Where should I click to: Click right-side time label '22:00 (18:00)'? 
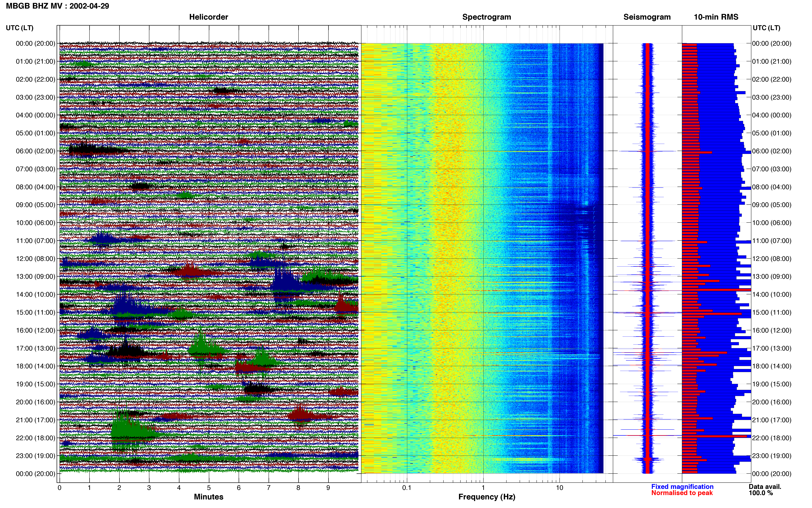pyautogui.click(x=772, y=438)
